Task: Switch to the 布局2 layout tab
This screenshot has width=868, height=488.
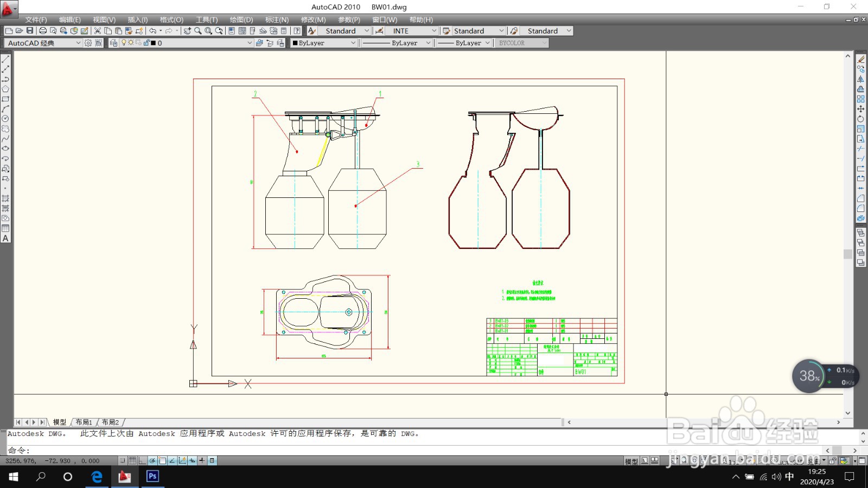Action: [x=110, y=422]
